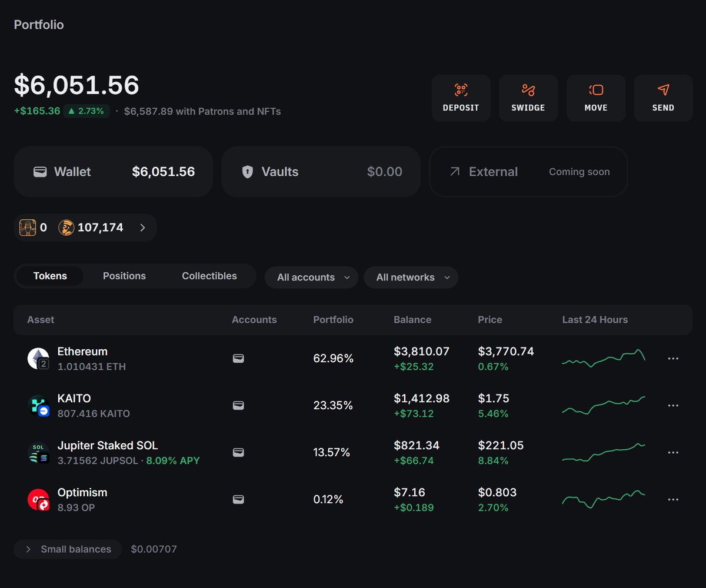This screenshot has height=588, width=706.
Task: Click the Ethereum asset name
Action: tap(82, 352)
